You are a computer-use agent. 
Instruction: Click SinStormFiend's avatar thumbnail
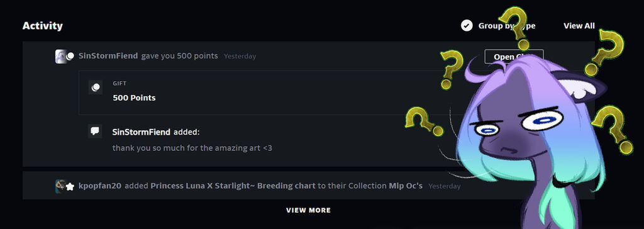[61, 57]
